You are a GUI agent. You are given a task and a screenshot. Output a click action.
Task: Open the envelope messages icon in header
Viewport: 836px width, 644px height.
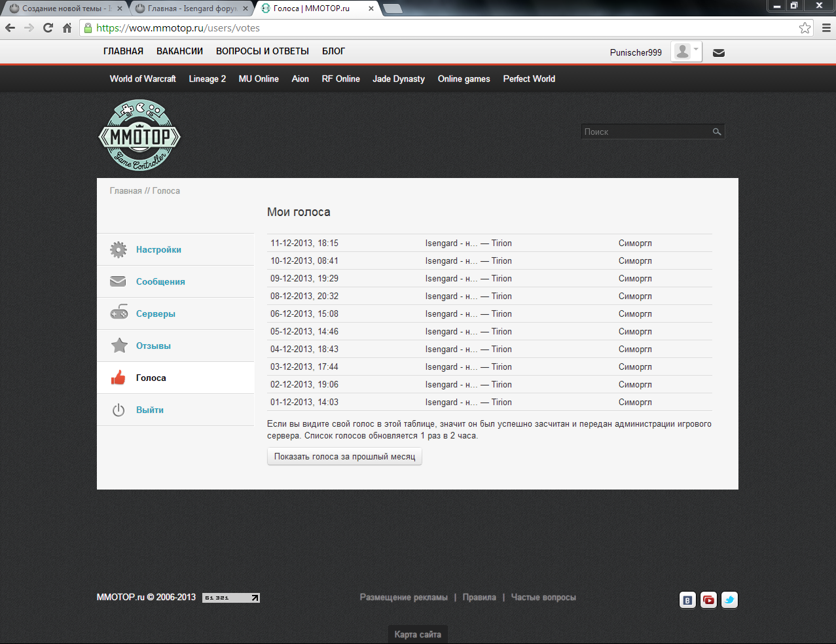point(718,53)
